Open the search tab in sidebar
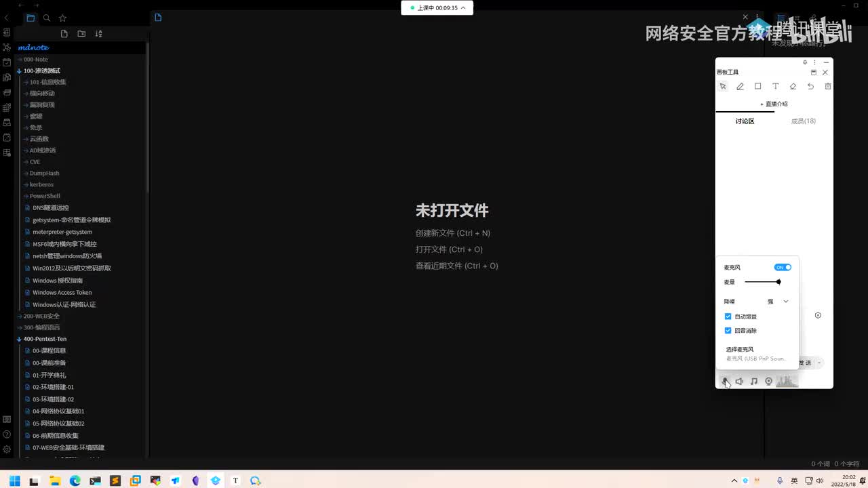 click(47, 18)
